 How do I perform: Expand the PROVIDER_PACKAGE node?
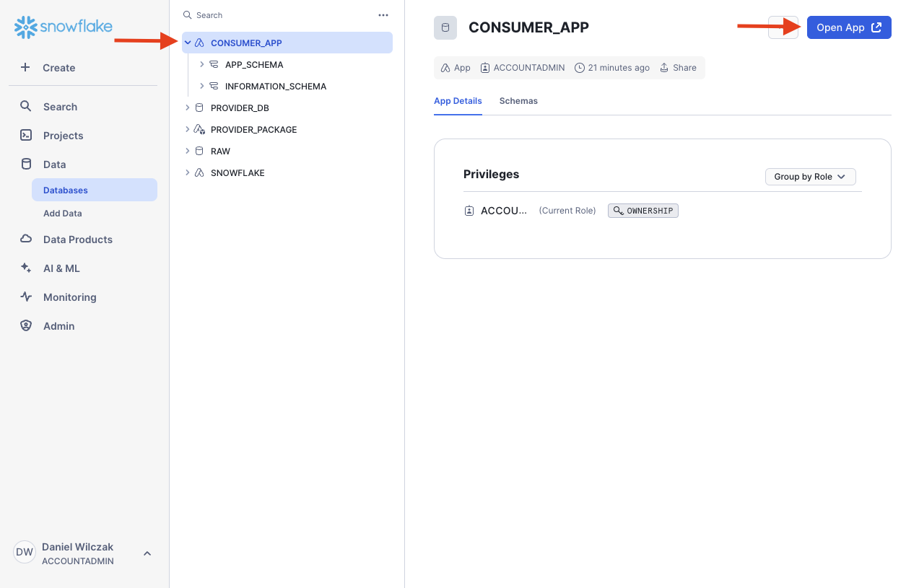(188, 129)
